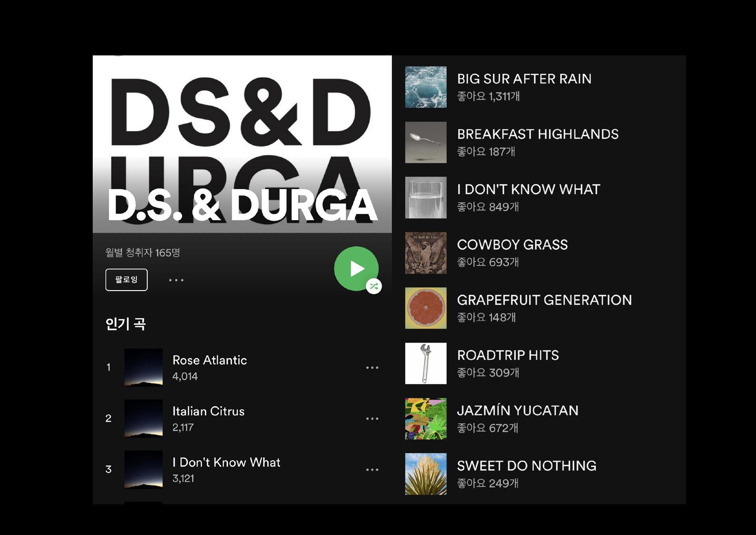Click the ocean waves BIG SUR cover
The width and height of the screenshot is (756, 535).
pos(426,87)
